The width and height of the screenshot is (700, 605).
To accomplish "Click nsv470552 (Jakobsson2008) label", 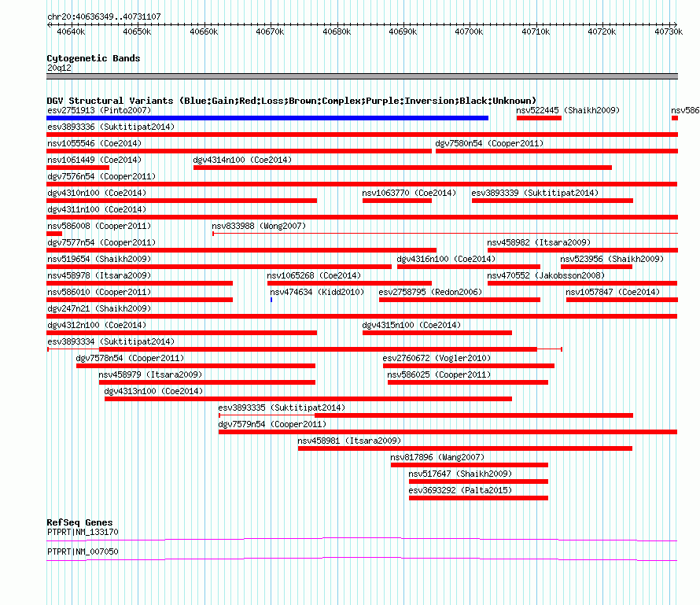I will (x=546, y=275).
